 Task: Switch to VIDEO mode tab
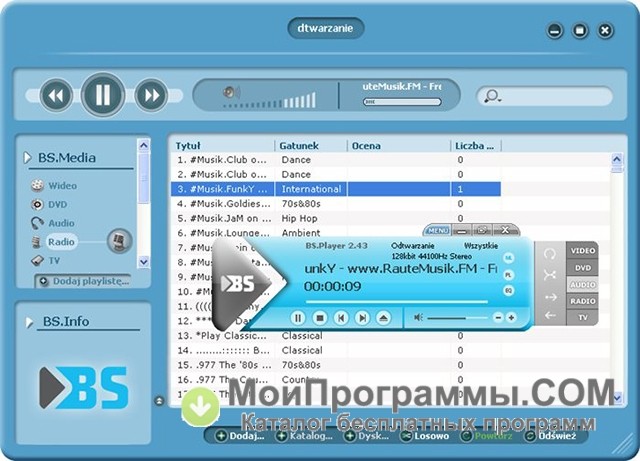(x=582, y=251)
